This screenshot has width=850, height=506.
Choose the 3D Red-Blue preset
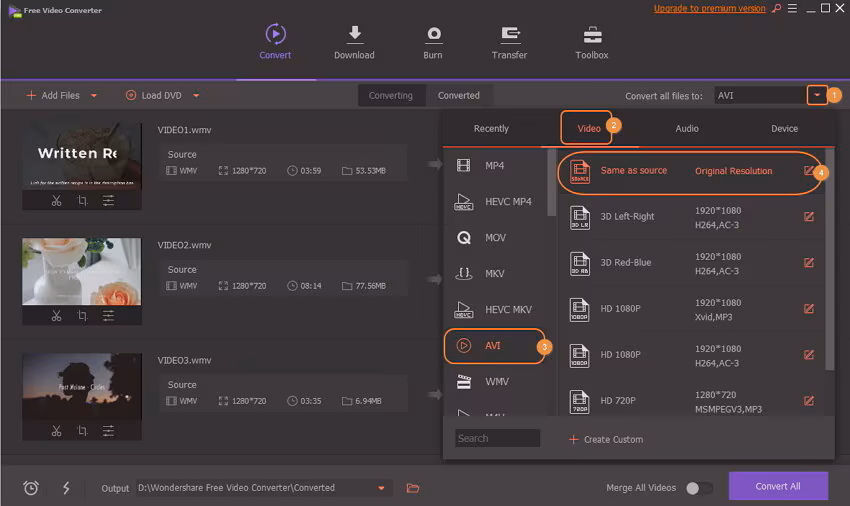691,263
